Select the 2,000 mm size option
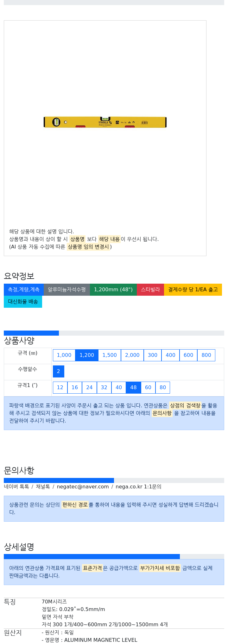 click(132, 355)
